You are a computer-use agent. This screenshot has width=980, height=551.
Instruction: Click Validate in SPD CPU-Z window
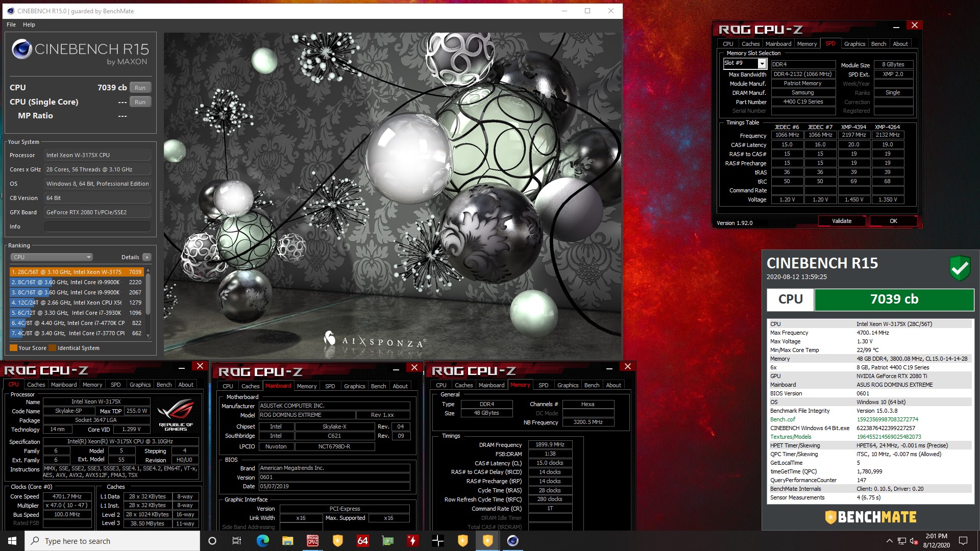coord(842,221)
